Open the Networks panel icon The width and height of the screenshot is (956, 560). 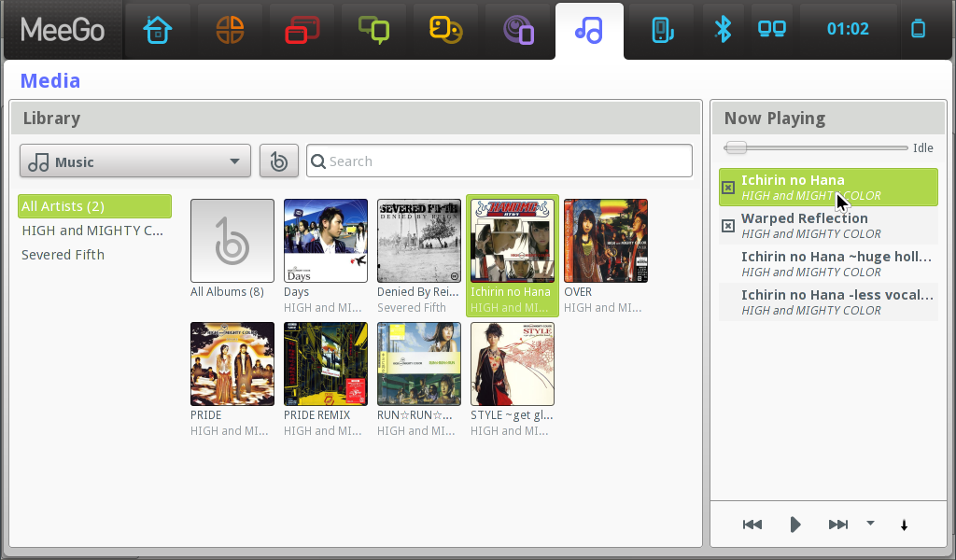(772, 29)
